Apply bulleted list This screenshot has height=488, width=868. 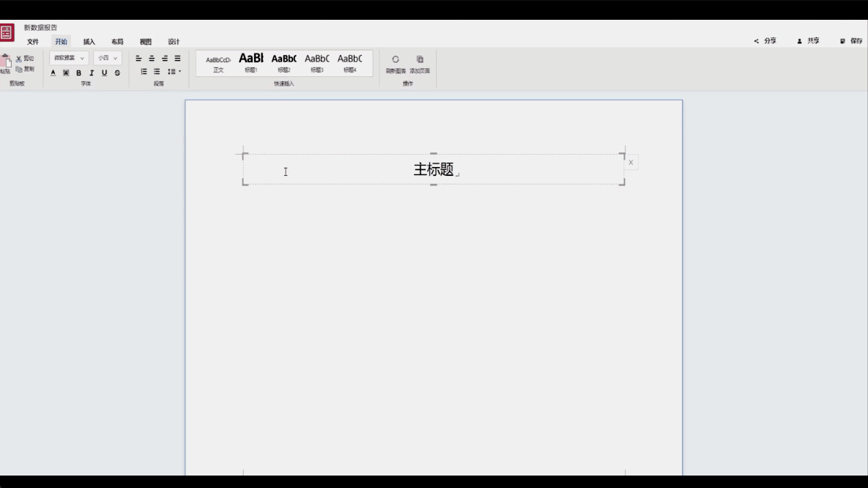click(x=157, y=72)
